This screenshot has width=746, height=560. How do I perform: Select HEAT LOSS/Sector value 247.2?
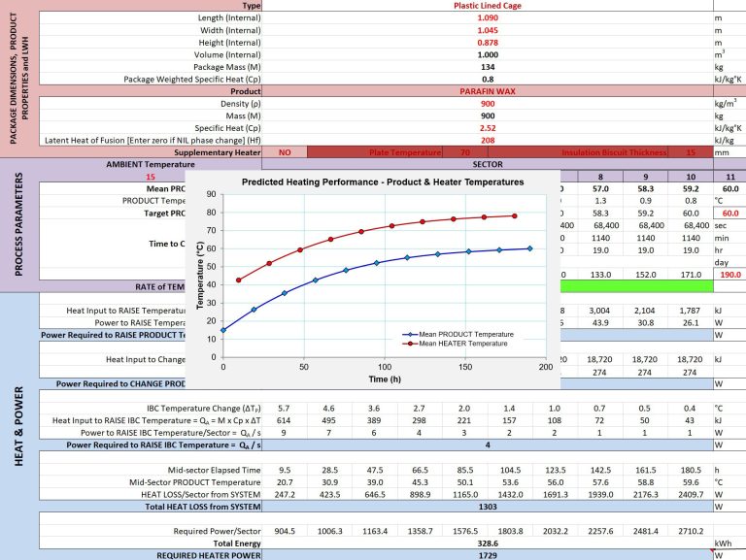[x=284, y=495]
